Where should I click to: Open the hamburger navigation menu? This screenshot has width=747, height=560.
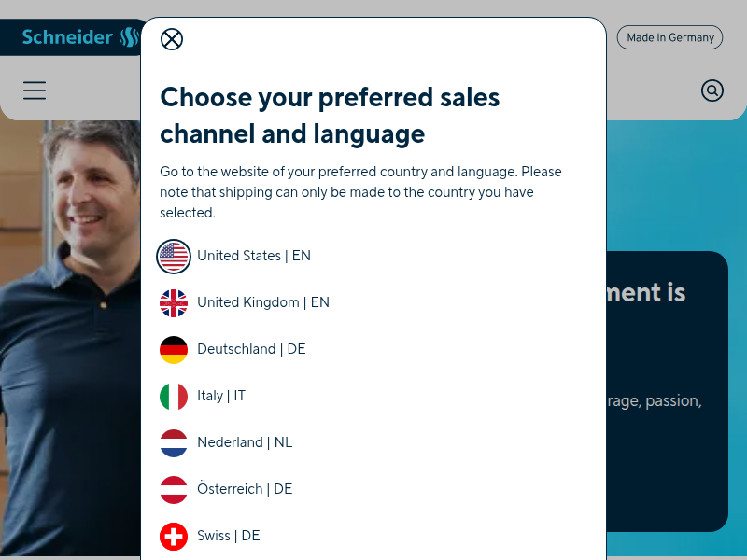click(x=35, y=91)
